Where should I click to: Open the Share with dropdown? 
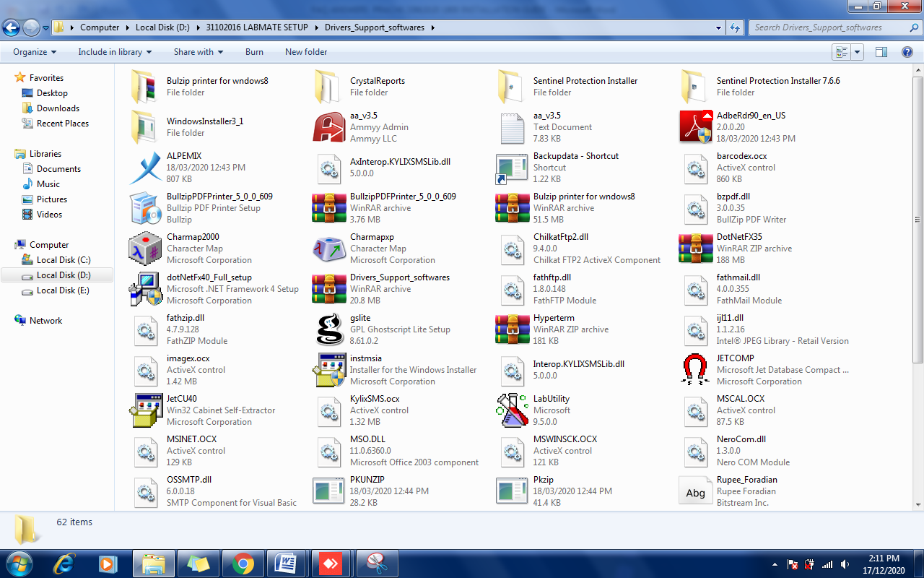point(199,52)
